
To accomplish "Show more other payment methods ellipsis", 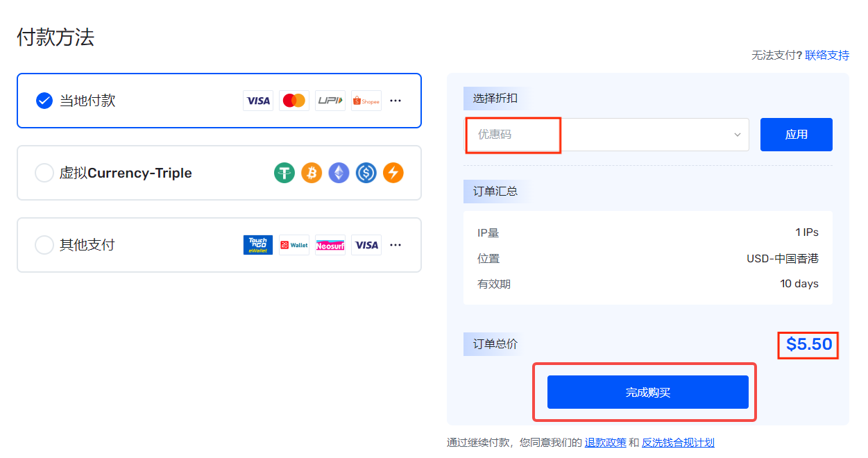I will [395, 245].
